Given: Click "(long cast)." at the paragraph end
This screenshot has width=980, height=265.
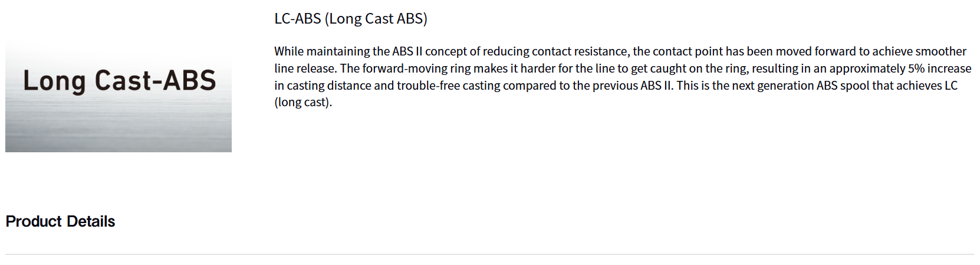Looking at the screenshot, I should click(303, 102).
